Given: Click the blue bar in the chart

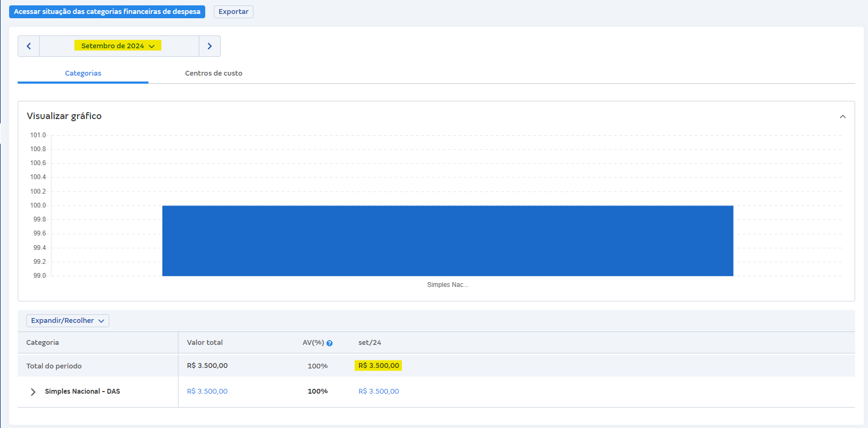Looking at the screenshot, I should click(447, 241).
